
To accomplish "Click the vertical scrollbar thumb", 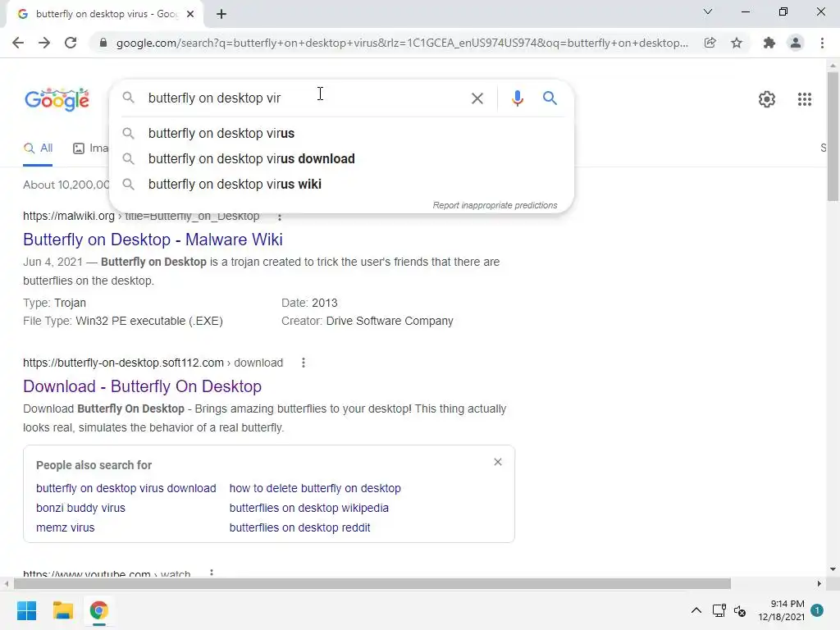I will [833, 136].
